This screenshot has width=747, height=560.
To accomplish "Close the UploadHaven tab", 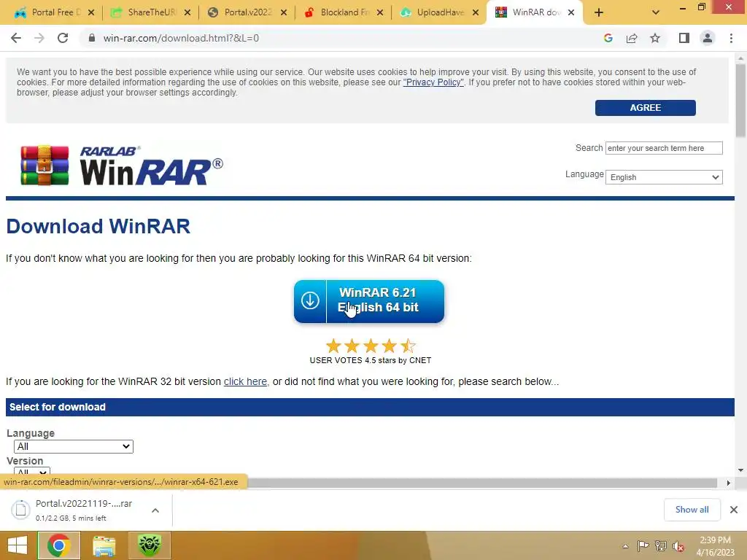I will 476,13.
